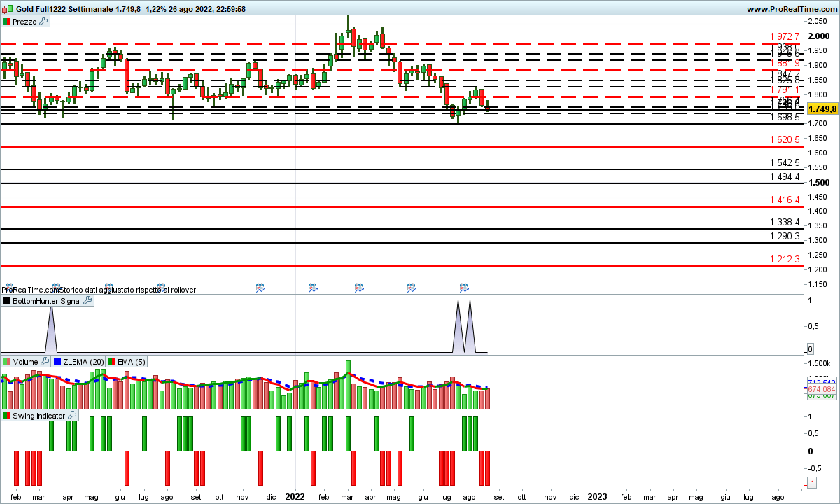Open the leftmost economic event marker
Screen dimensions: 840x504
(7, 288)
